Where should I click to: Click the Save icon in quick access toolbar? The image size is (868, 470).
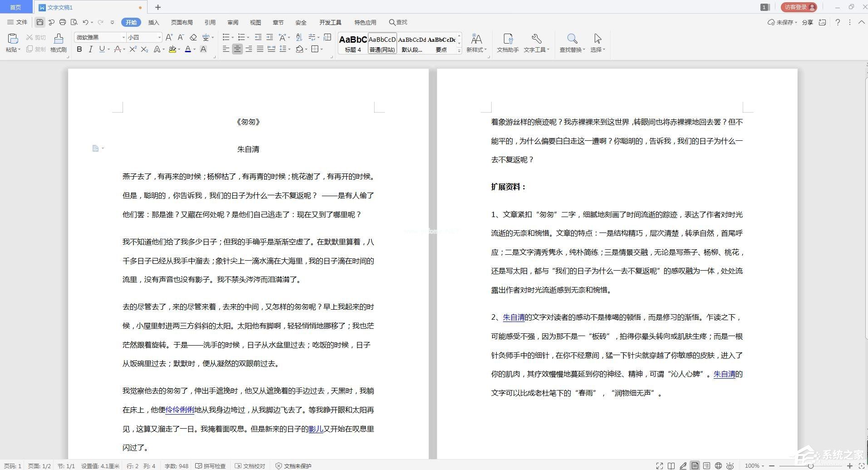point(40,22)
